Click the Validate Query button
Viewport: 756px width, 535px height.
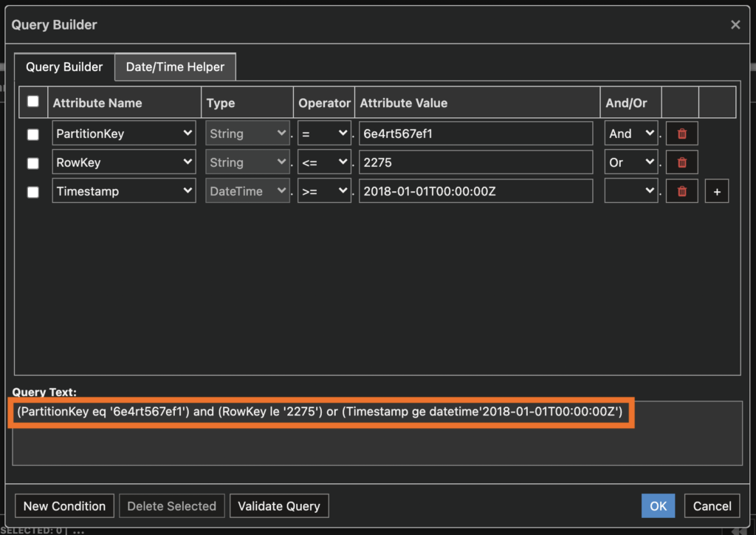coord(279,505)
